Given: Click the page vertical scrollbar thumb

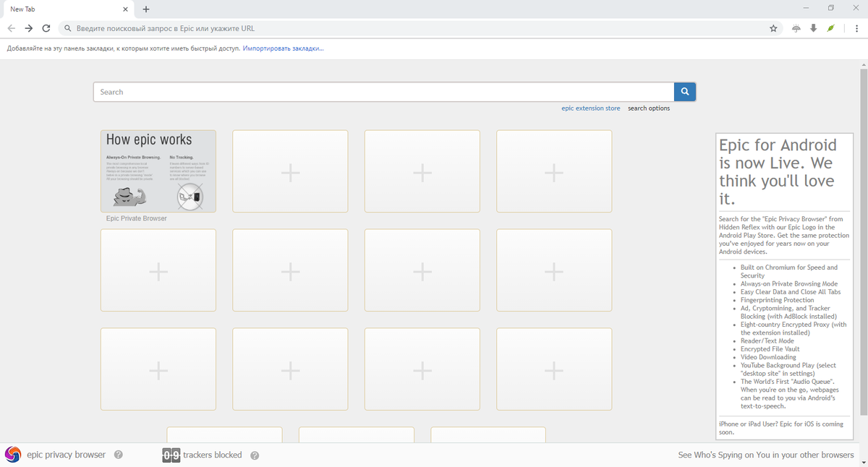Looking at the screenshot, I should (x=863, y=242).
